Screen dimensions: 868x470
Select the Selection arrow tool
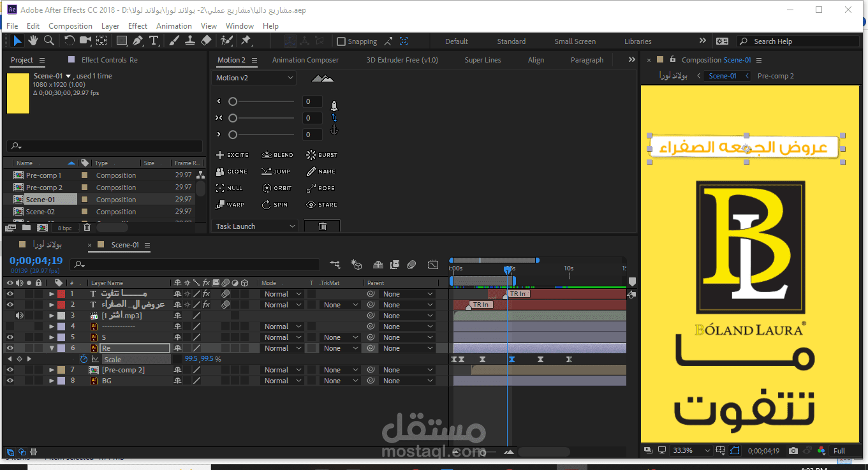click(17, 41)
